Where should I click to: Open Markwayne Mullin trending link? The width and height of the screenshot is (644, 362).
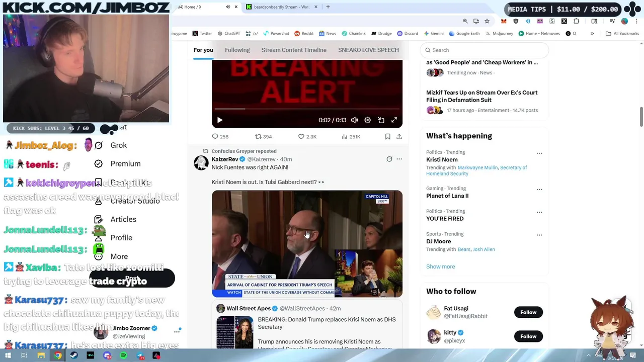[x=477, y=167]
